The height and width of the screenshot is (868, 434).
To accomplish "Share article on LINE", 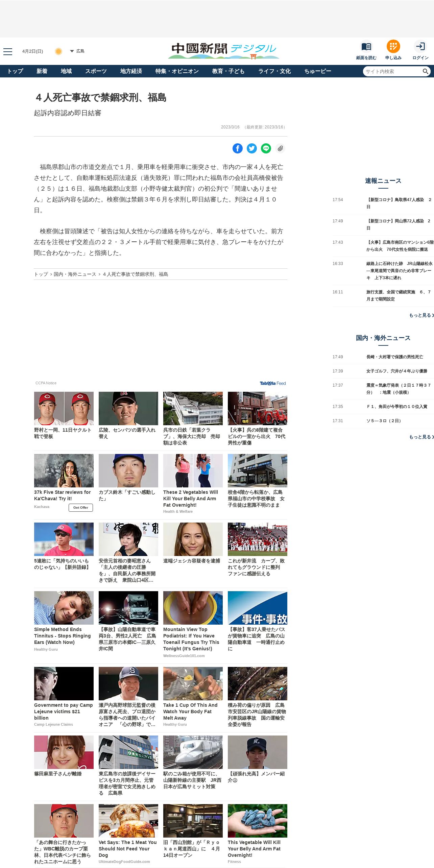I will (x=266, y=148).
